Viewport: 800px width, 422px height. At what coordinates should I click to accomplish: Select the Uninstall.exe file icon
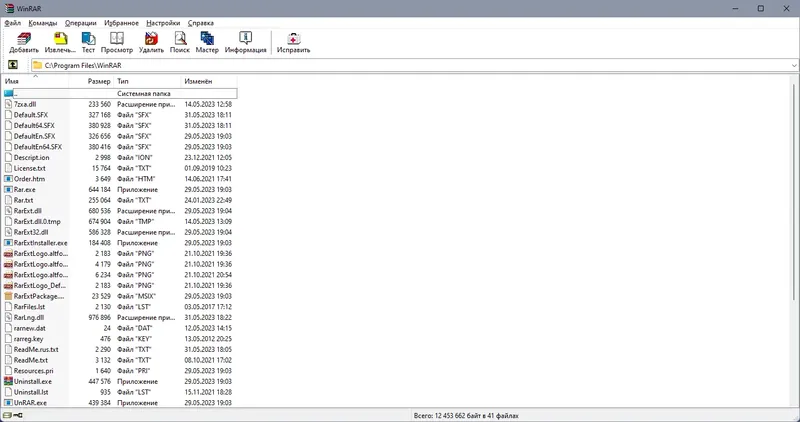pyautogui.click(x=8, y=381)
